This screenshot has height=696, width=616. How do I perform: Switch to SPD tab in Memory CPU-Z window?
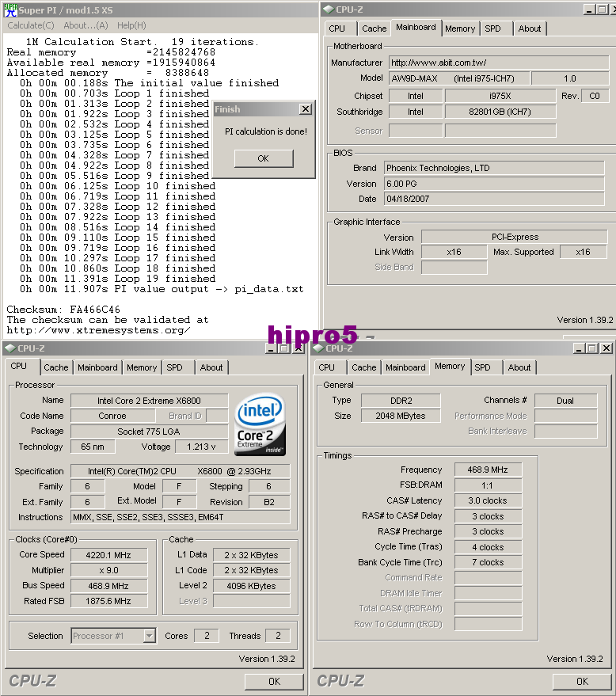click(485, 367)
